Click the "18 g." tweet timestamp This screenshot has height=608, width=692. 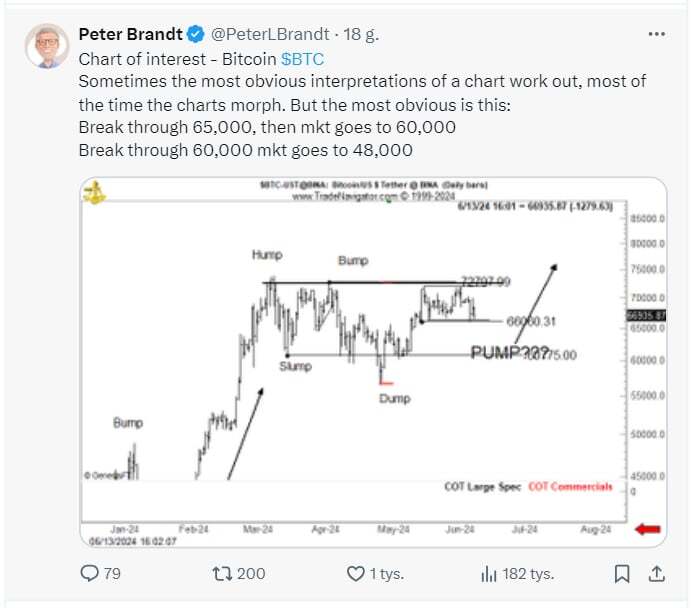click(362, 34)
